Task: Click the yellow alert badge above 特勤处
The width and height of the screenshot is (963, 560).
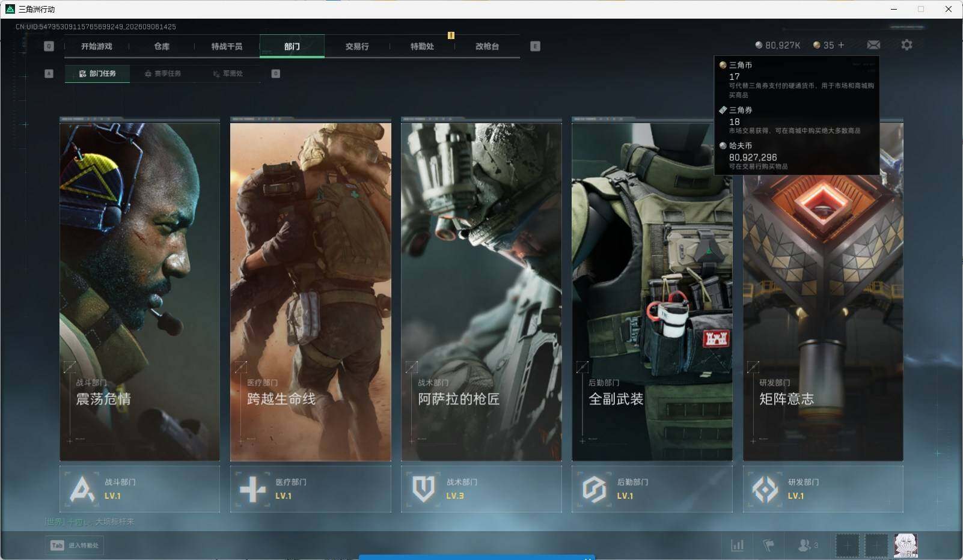Action: click(x=451, y=35)
